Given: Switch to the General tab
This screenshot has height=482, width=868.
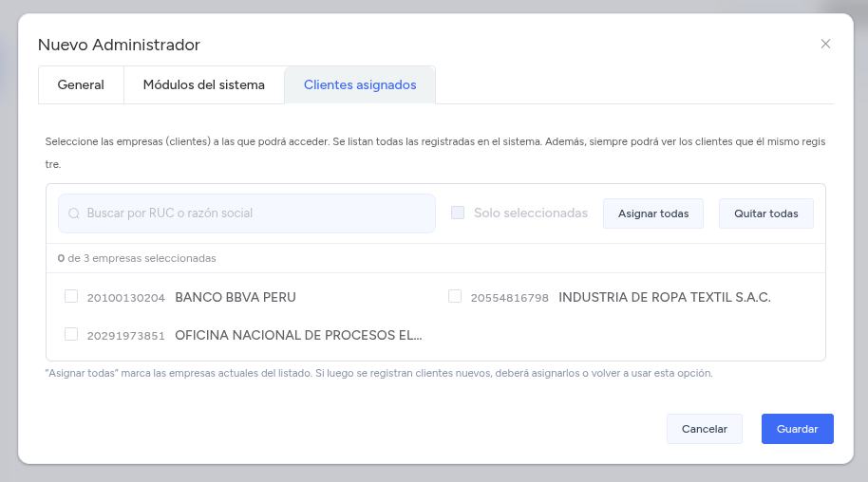Looking at the screenshot, I should 81,84.
